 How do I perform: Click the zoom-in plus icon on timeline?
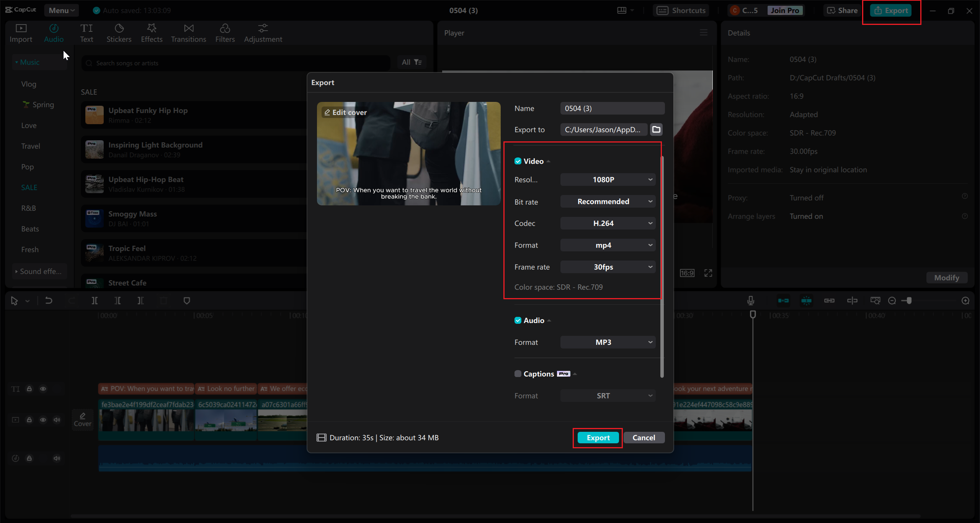(x=965, y=301)
